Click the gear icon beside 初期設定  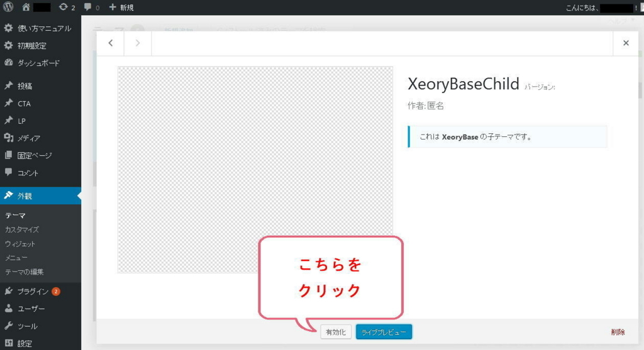pyautogui.click(x=8, y=45)
